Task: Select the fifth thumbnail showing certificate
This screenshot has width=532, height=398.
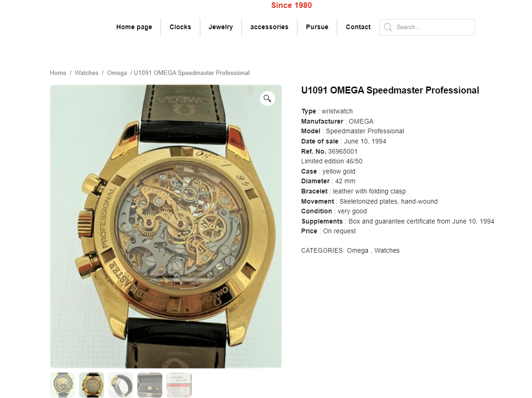Action: click(179, 385)
